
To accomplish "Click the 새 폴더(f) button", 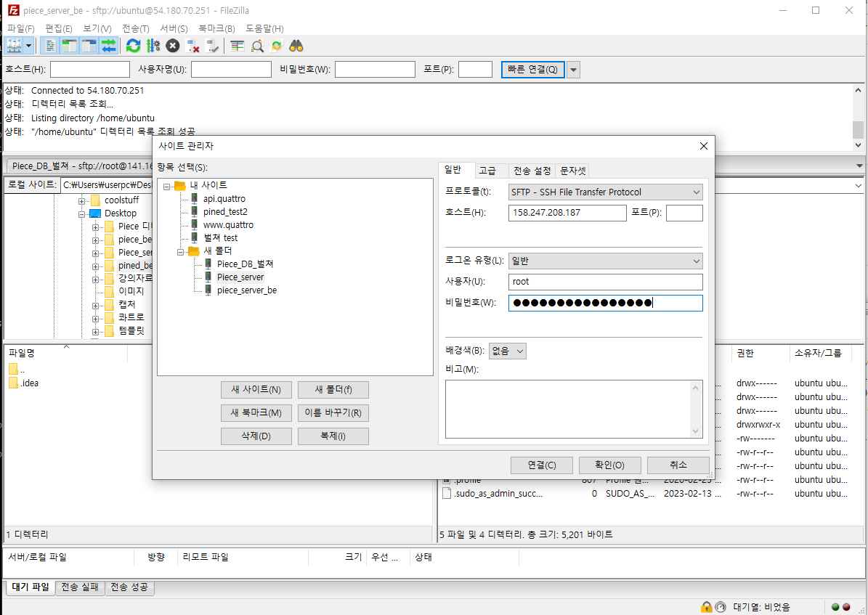I will (x=333, y=390).
